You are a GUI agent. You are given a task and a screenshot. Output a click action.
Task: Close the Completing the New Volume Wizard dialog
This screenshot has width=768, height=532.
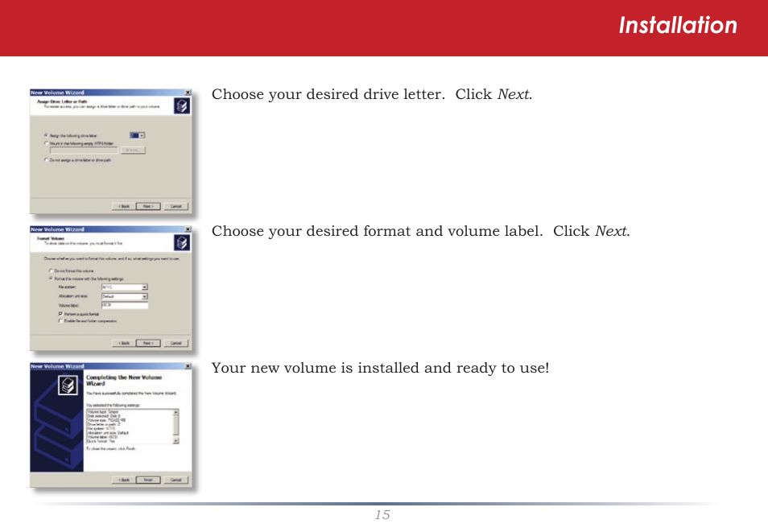[188, 366]
